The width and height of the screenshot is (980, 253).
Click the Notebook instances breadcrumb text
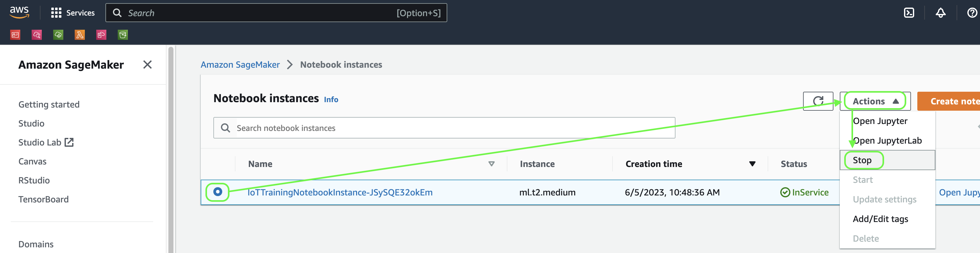pos(341,65)
